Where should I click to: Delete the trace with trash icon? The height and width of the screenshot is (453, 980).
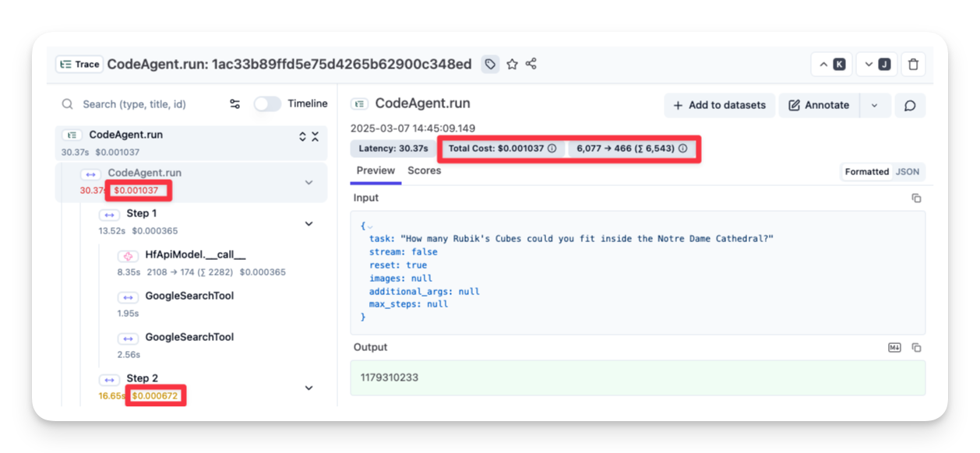coord(914,65)
